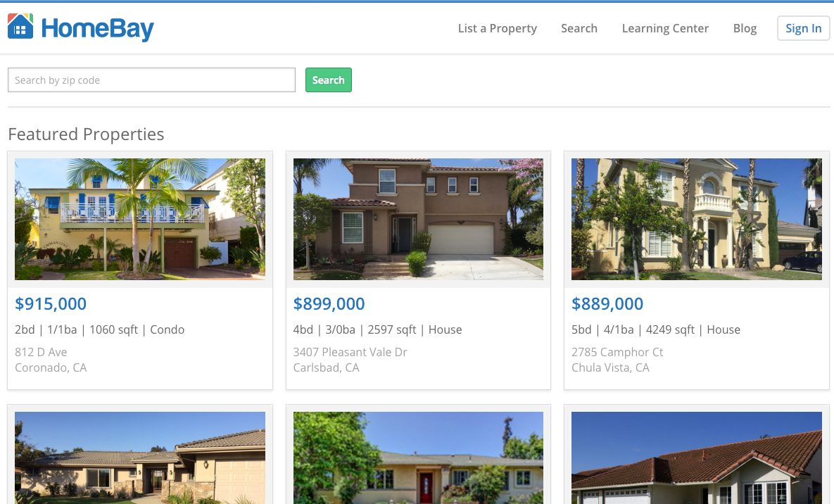Open the ranch house photo with stone entry
834x504 pixels.
click(x=140, y=458)
